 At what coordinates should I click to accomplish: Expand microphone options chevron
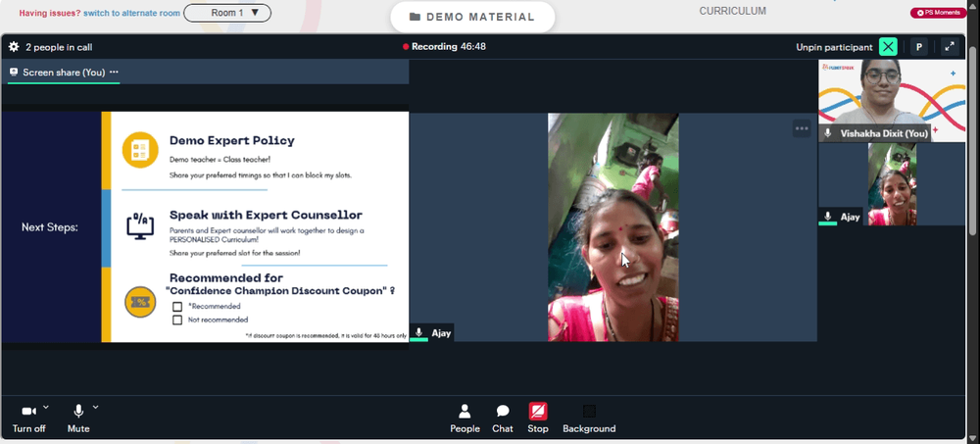pyautogui.click(x=95, y=407)
